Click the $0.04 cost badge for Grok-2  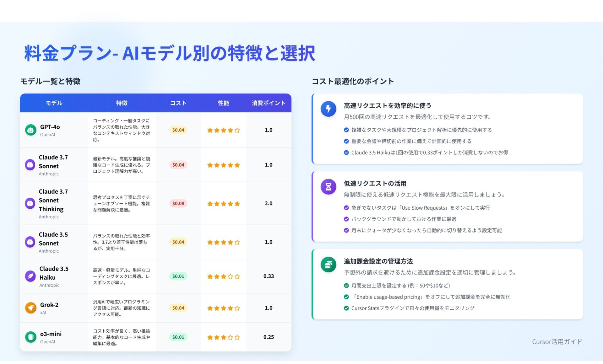coord(178,308)
